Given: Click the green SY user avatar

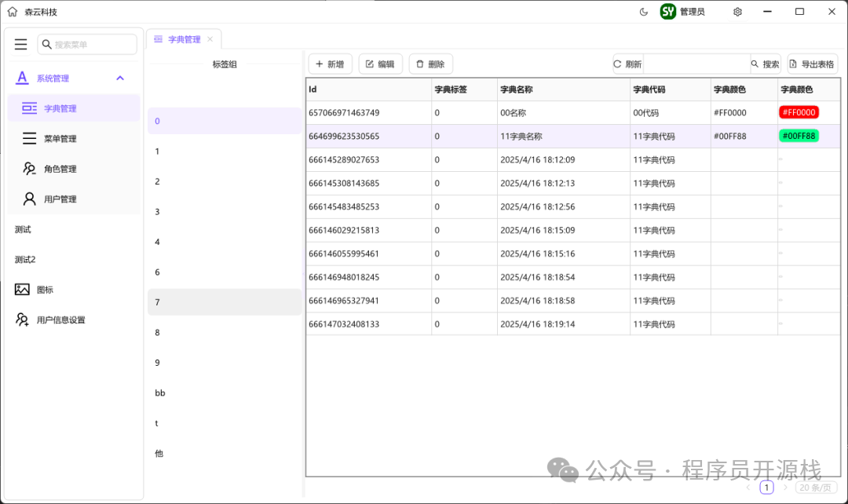Looking at the screenshot, I should point(668,11).
